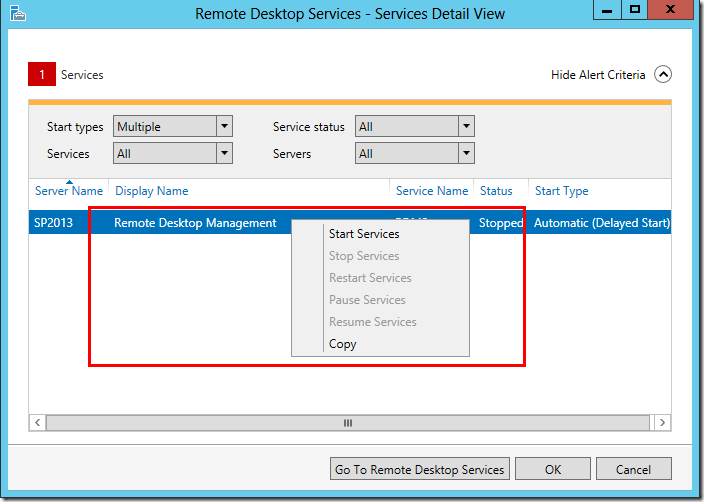This screenshot has height=502, width=704.
Task: Open the Service status dropdown
Action: (x=466, y=127)
